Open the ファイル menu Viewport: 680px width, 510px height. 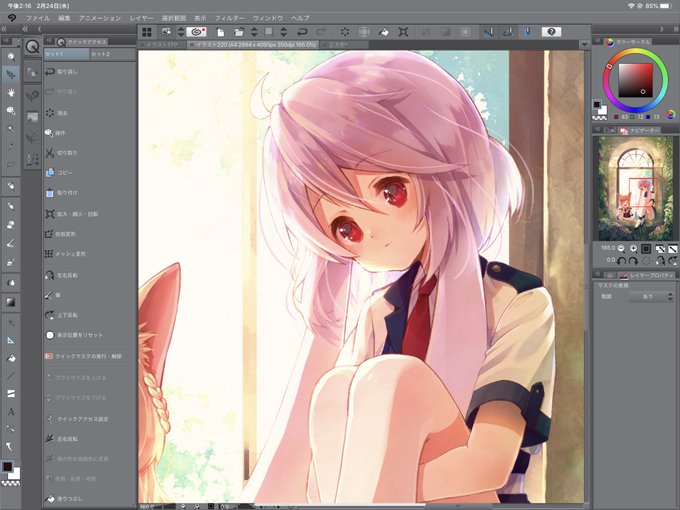38,18
